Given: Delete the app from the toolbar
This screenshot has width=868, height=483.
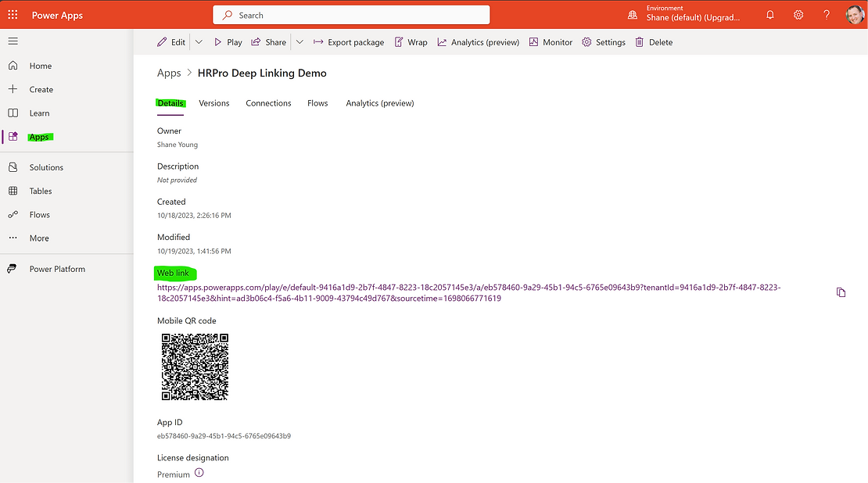Looking at the screenshot, I should (x=654, y=42).
